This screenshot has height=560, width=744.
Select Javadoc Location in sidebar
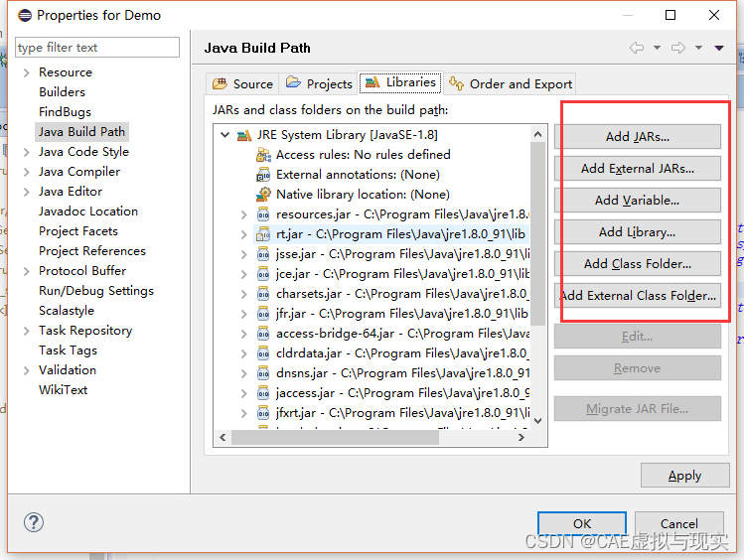pyautogui.click(x=88, y=211)
